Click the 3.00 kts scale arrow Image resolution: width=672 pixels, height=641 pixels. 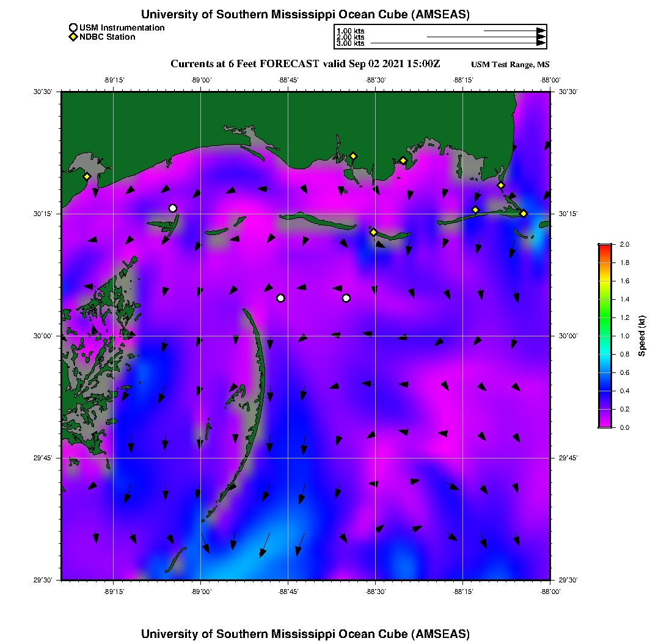point(458,43)
